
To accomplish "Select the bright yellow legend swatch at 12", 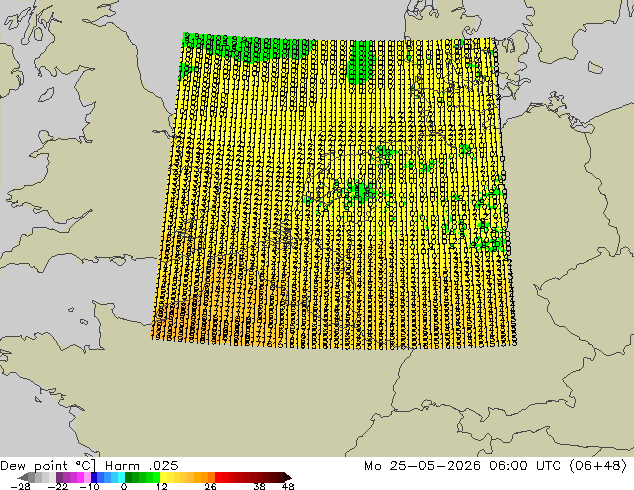I will pos(163,477).
